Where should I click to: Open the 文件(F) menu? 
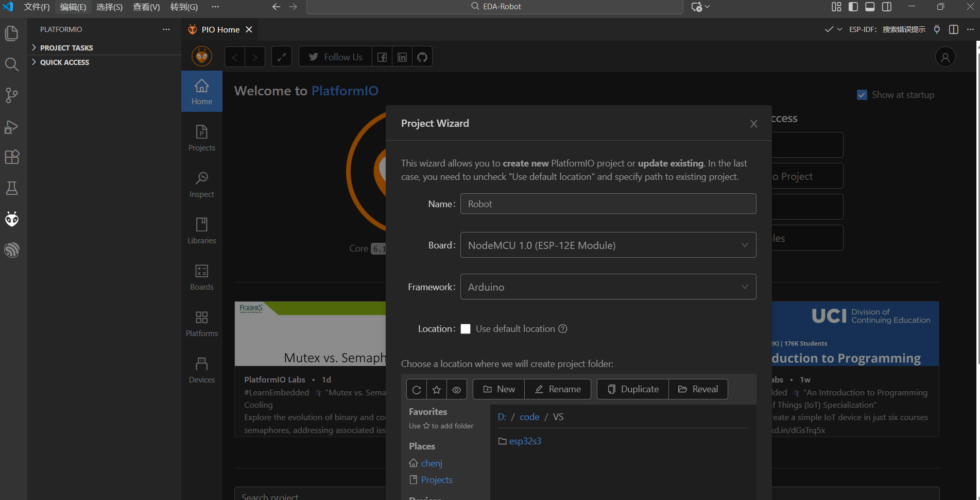click(37, 7)
